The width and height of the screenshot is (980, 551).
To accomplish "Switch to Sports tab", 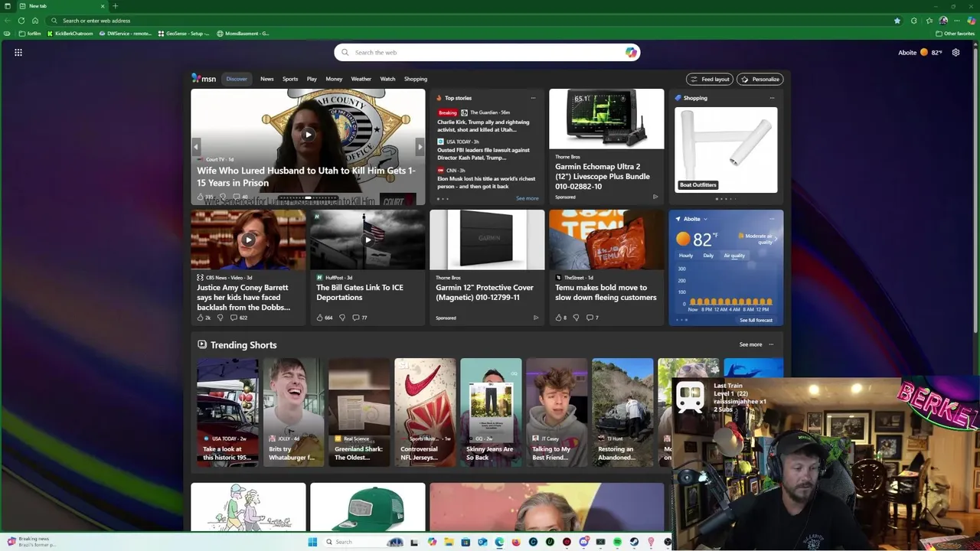I will point(290,79).
